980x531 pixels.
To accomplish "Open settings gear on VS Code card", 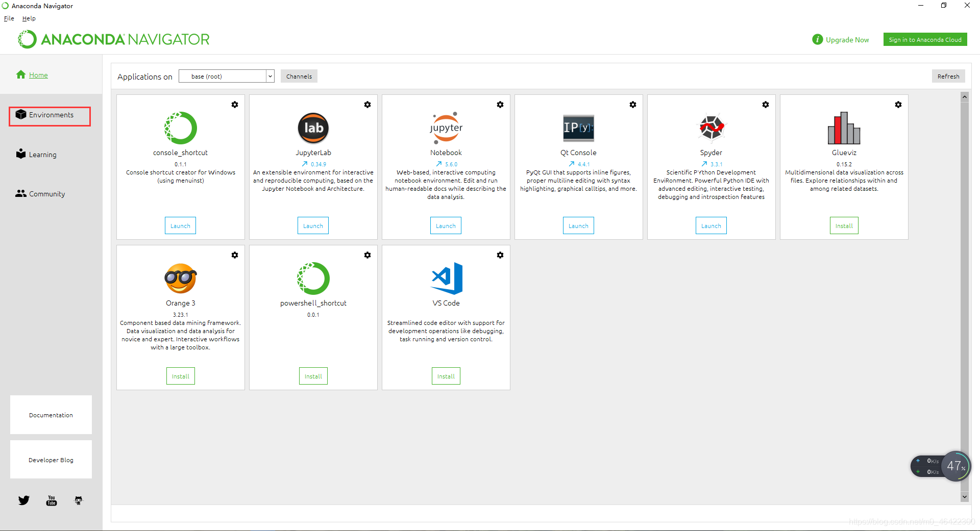I will click(x=500, y=255).
